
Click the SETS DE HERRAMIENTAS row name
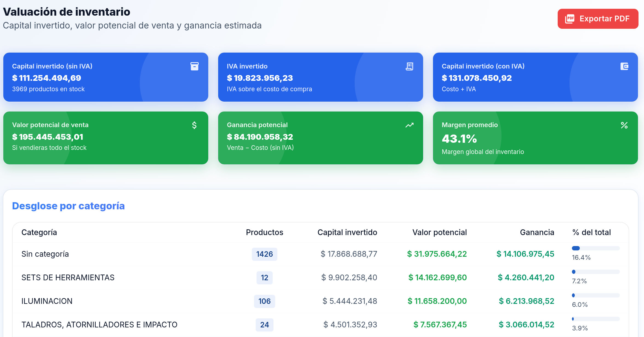click(x=68, y=278)
